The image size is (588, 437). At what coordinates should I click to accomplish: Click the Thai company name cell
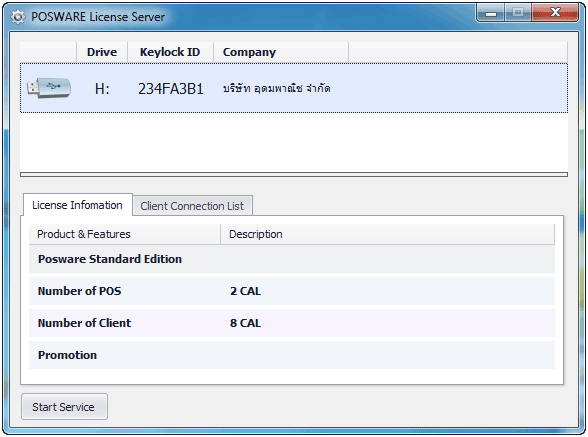[276, 89]
